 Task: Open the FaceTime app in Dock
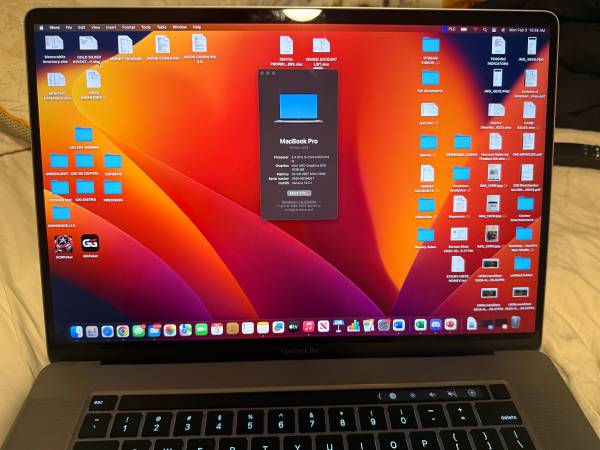(201, 329)
